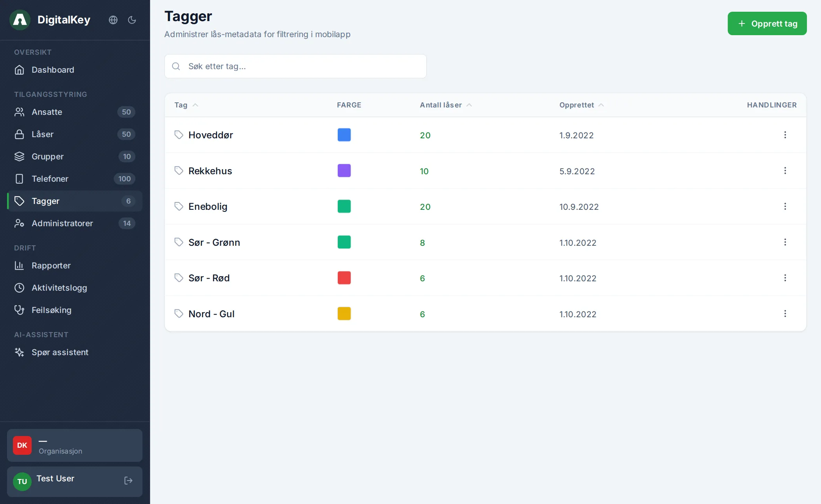
Task: Click tag icon beside Sør - Grønn
Action: point(179,242)
